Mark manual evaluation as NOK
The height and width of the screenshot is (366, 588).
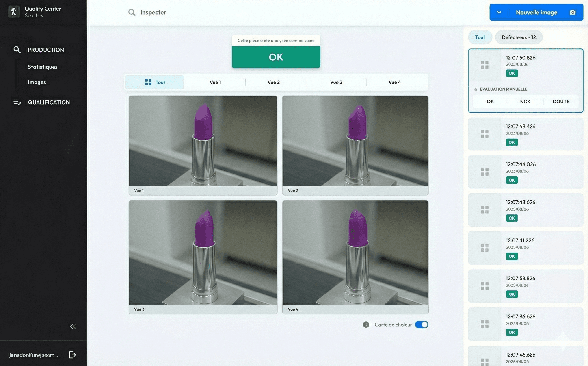525,101
